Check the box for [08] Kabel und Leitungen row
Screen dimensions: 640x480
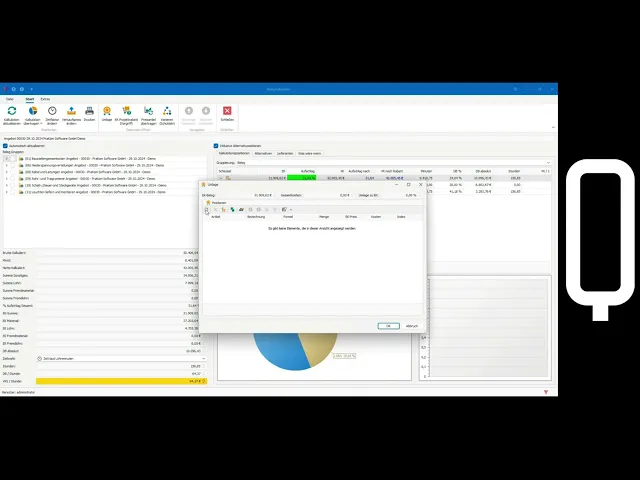point(13,172)
